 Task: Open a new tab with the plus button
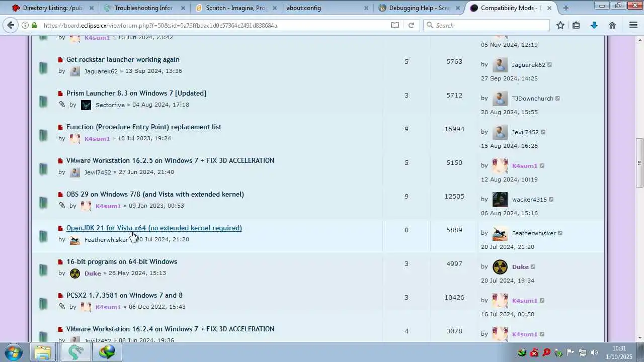pyautogui.click(x=566, y=8)
